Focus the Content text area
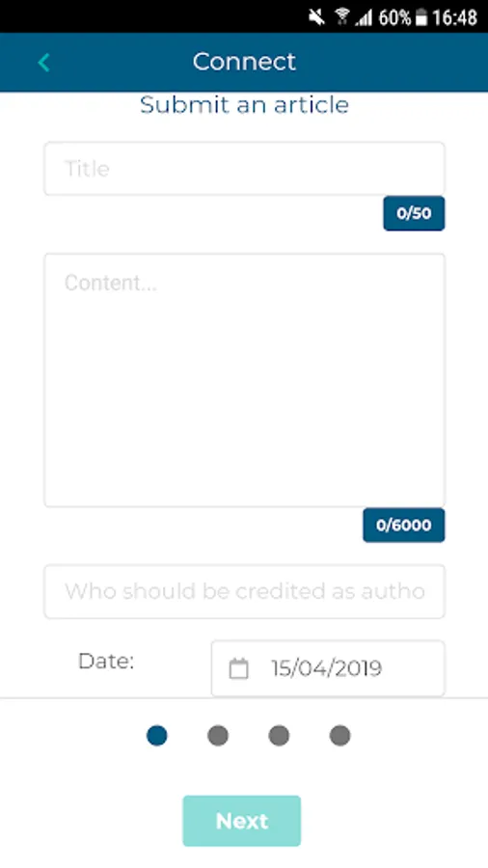This screenshot has height=868, width=488. click(244, 380)
